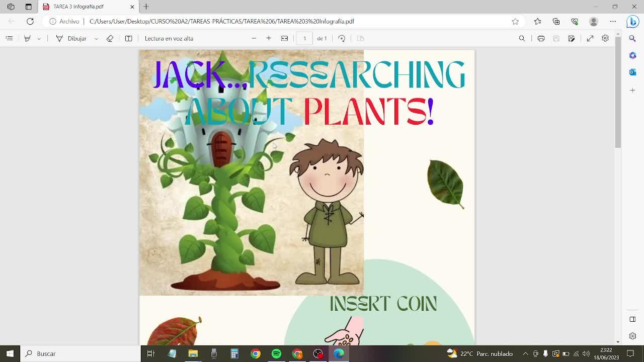Click the page number input field

point(304,38)
